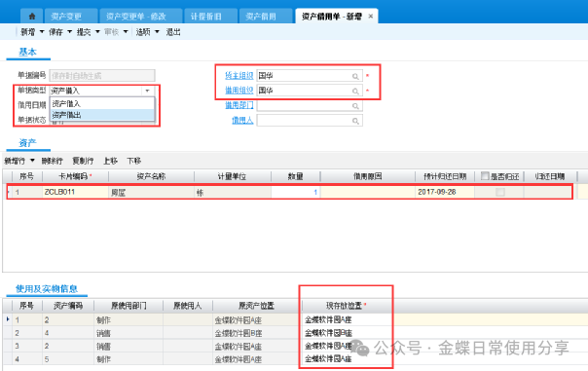
Task: Open the 借用部门 link
Action: coord(239,105)
